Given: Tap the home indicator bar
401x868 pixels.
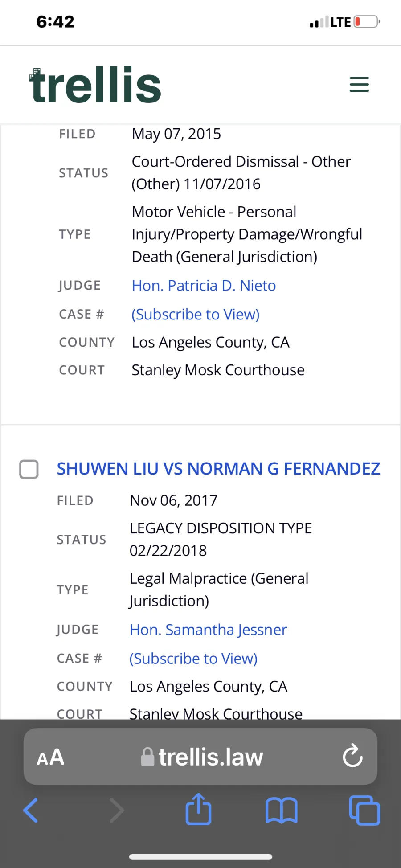Looking at the screenshot, I should pyautogui.click(x=200, y=856).
